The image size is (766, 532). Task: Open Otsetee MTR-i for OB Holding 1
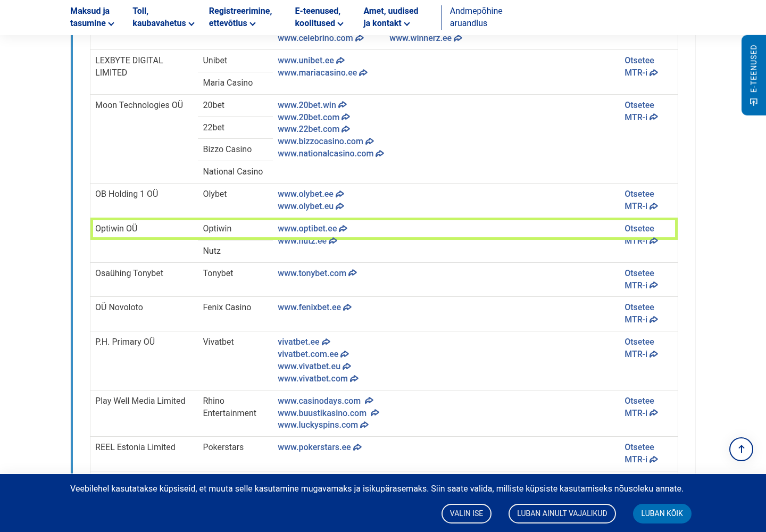(641, 200)
